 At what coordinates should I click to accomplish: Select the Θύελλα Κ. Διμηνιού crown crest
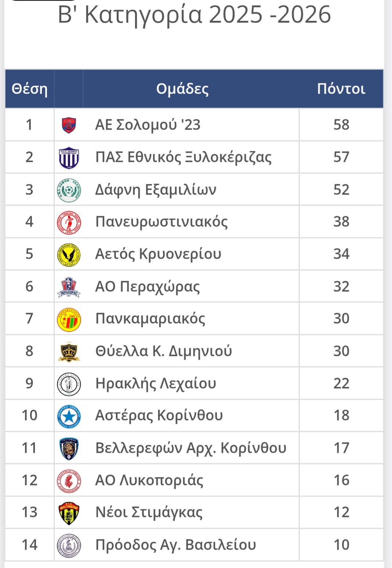[69, 352]
